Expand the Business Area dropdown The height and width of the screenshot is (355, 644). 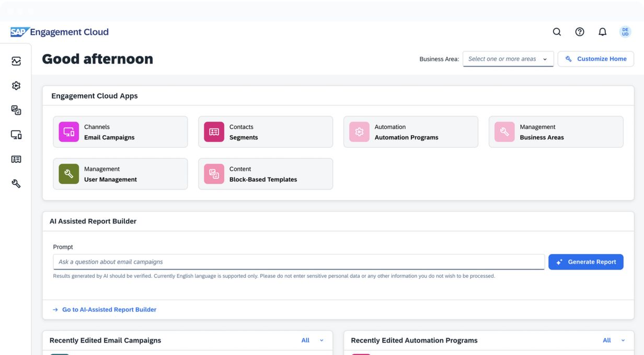[508, 59]
